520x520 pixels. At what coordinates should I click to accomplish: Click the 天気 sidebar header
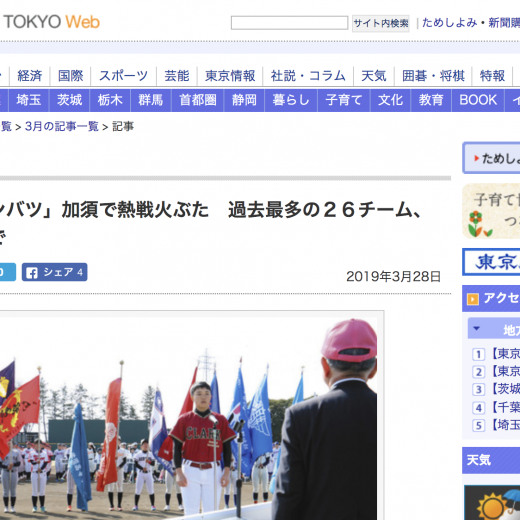[x=491, y=461]
